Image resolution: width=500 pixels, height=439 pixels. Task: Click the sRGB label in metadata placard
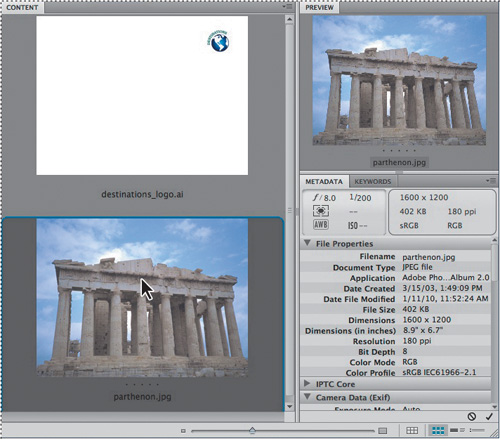409,226
